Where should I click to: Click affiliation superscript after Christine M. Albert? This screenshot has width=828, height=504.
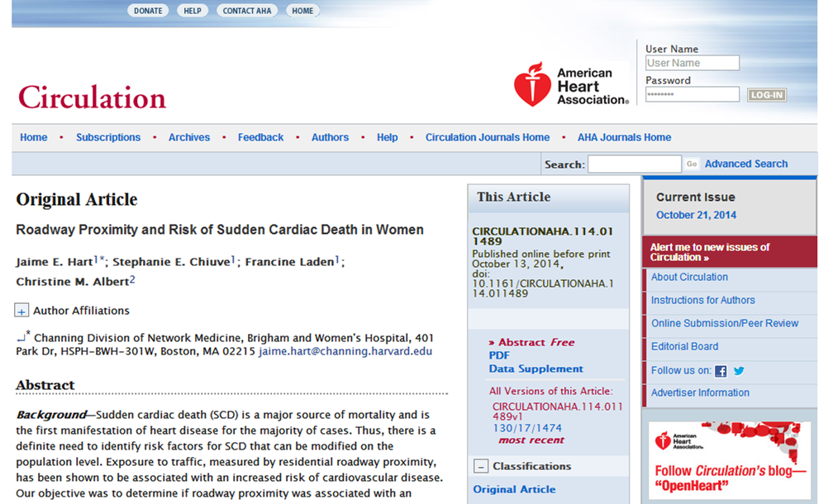(x=132, y=280)
